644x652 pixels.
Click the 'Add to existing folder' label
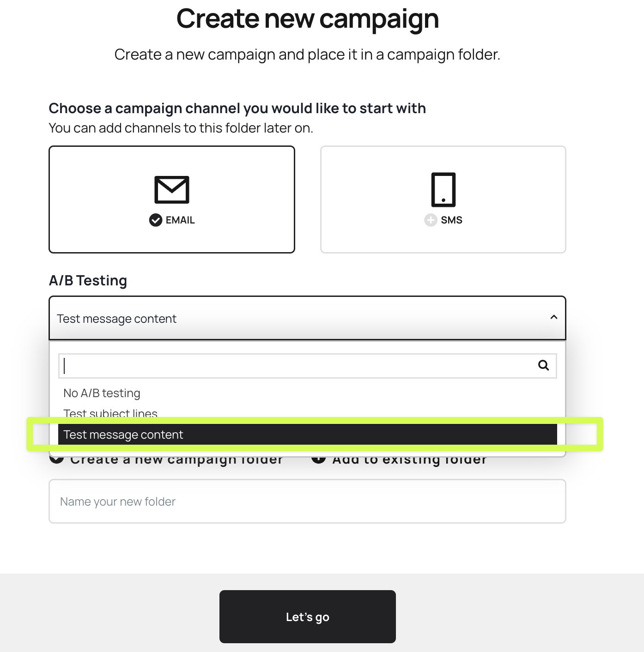click(x=409, y=460)
